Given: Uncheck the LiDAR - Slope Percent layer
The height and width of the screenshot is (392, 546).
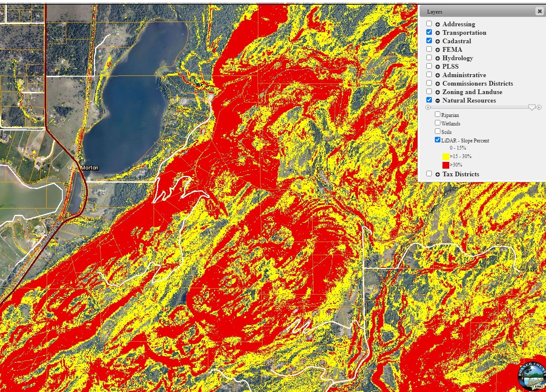Looking at the screenshot, I should click(x=437, y=140).
